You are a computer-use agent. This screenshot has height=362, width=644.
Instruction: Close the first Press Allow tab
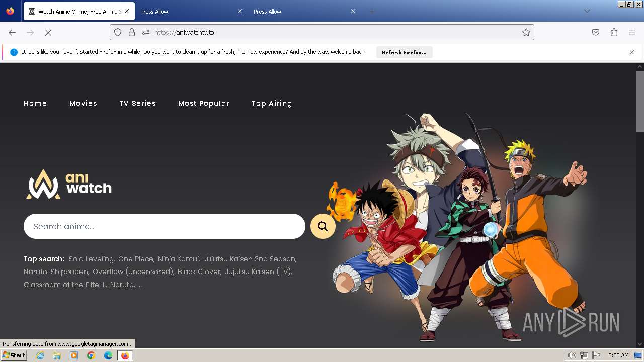239,11
